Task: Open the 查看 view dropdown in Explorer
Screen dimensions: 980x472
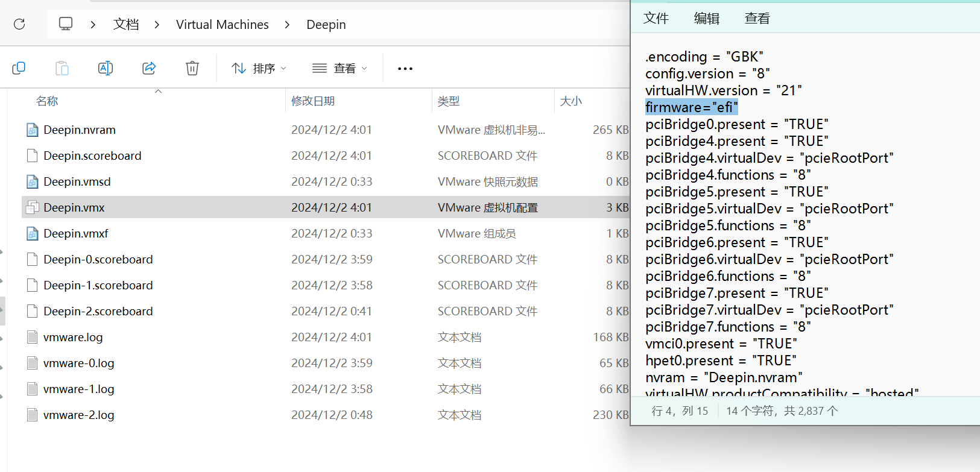Action: click(x=340, y=68)
